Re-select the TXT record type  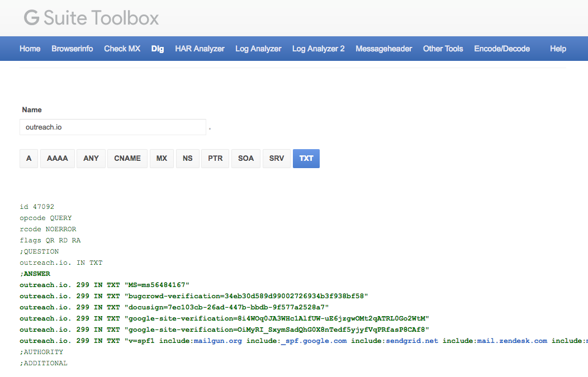(x=306, y=158)
